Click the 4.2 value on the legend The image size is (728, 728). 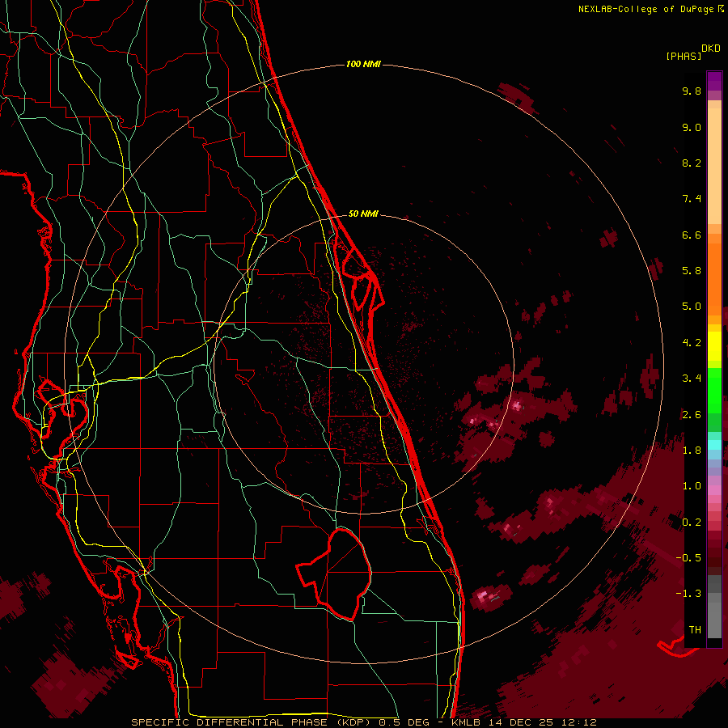click(x=691, y=342)
